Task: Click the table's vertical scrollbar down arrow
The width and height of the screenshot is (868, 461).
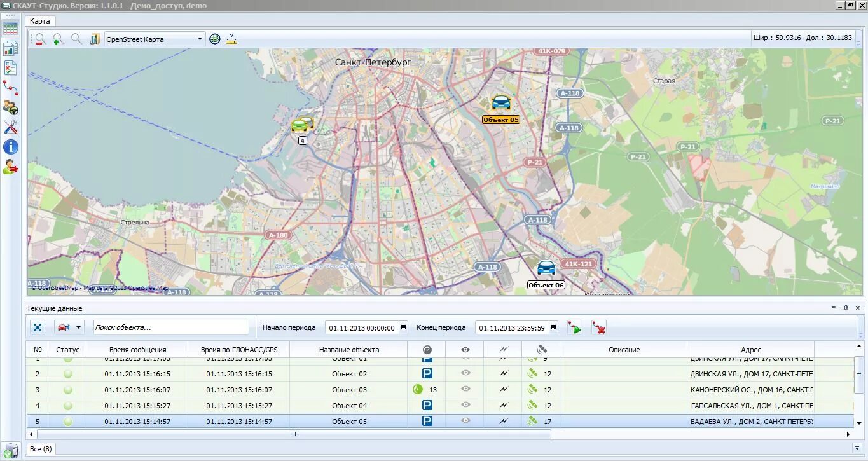Action: point(858,423)
